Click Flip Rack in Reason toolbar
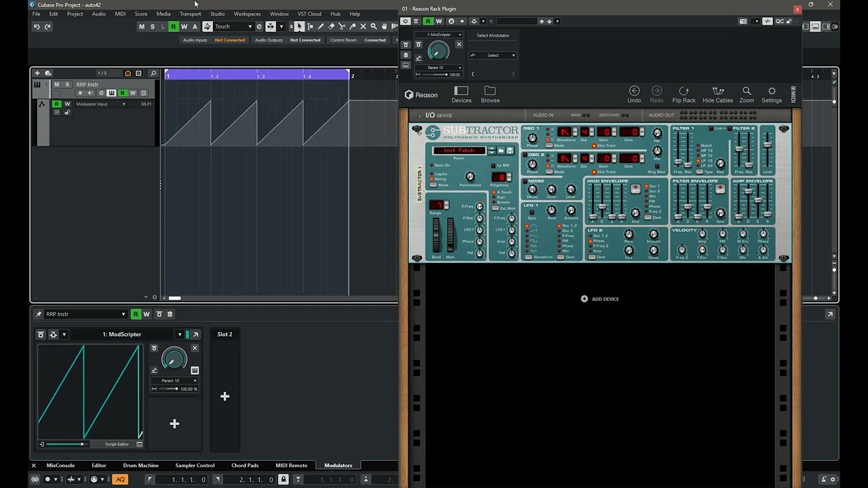Image resolution: width=868 pixels, height=488 pixels. pyautogui.click(x=684, y=94)
